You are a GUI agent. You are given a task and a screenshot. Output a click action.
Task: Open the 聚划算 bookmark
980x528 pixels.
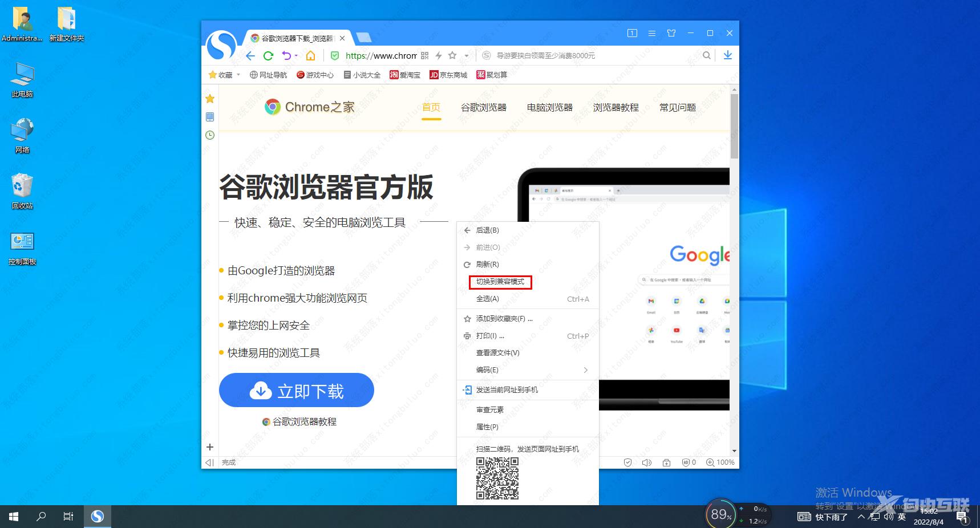492,75
